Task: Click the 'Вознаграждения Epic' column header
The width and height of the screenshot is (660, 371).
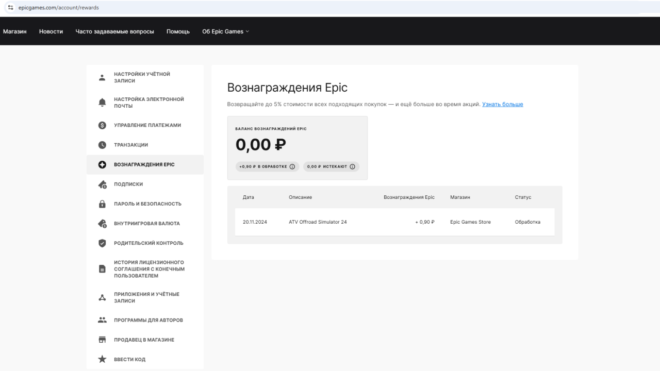Action: (x=409, y=197)
